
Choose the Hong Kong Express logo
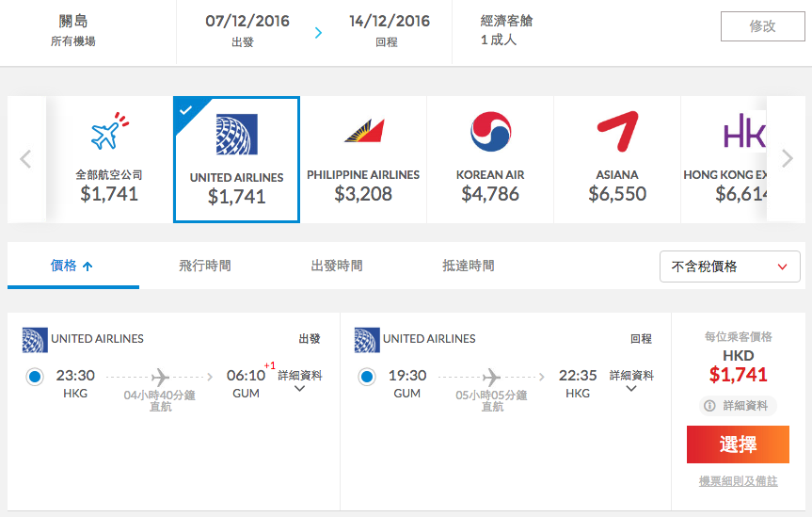744,131
